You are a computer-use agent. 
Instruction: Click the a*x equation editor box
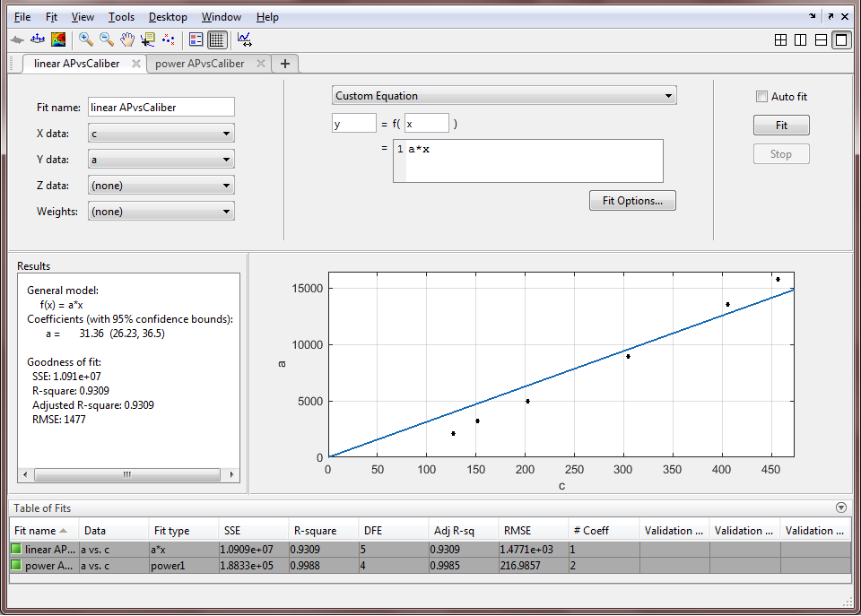click(528, 161)
